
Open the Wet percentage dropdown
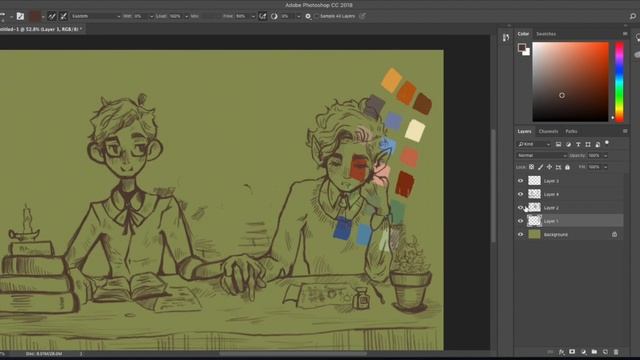[x=151, y=16]
